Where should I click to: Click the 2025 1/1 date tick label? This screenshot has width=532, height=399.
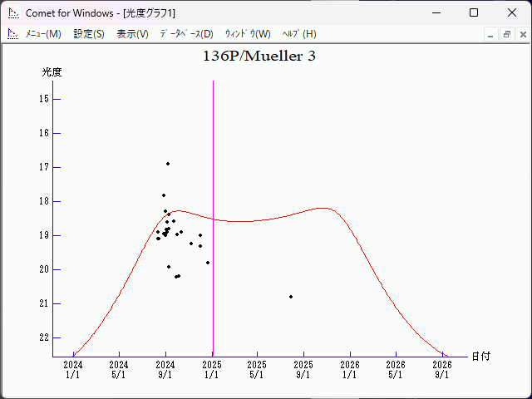pyautogui.click(x=212, y=369)
